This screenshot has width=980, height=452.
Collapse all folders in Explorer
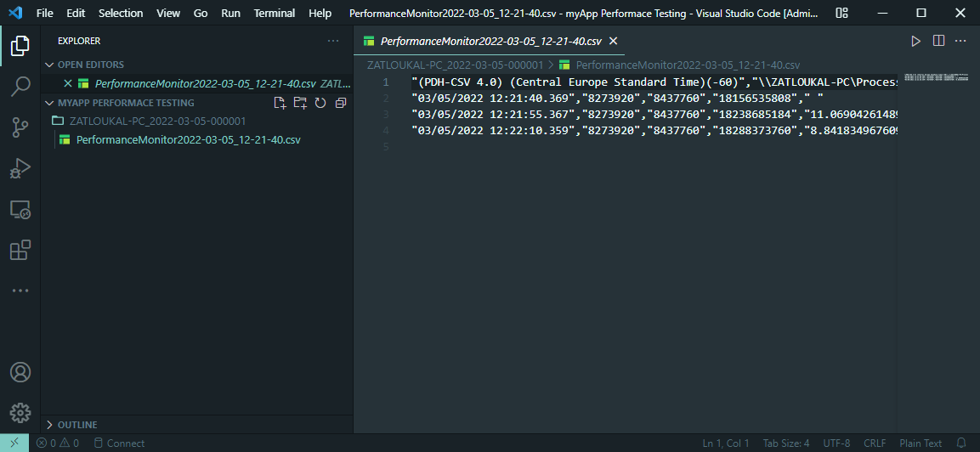pos(341,103)
